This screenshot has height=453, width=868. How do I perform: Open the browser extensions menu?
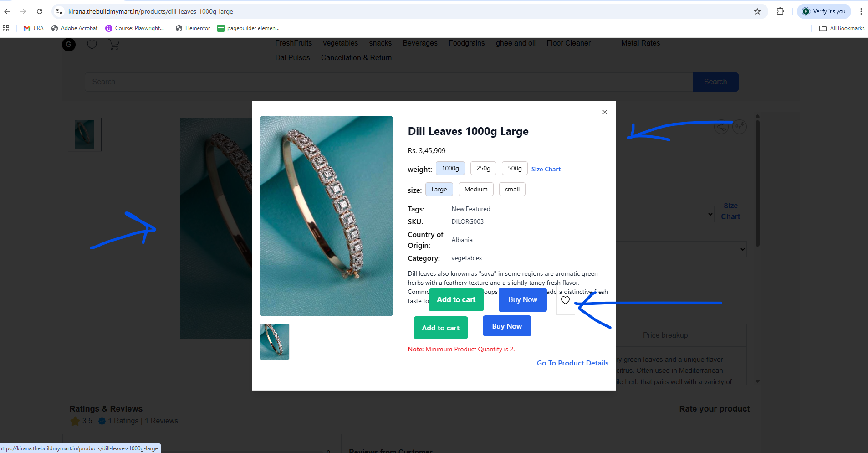[781, 11]
